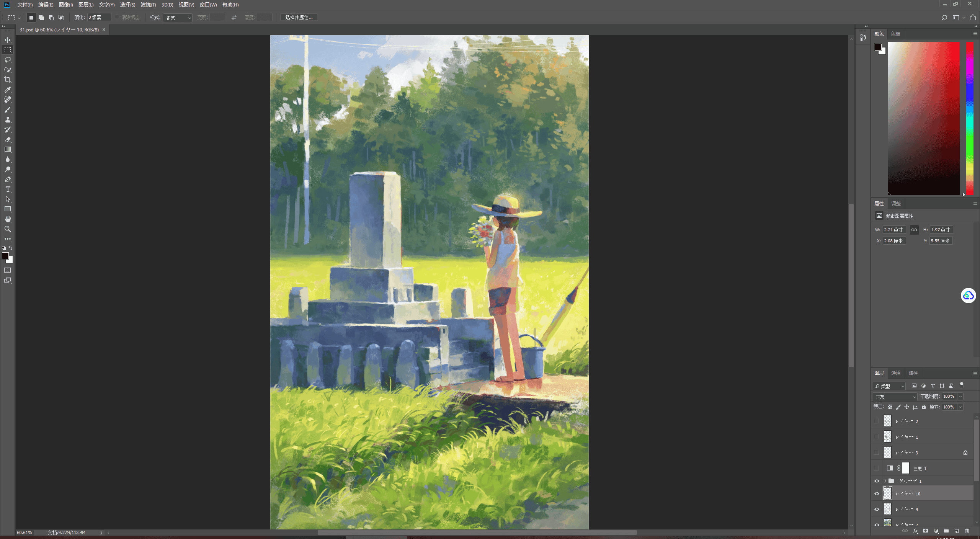Screen dimensions: 980x539
Task: Open the 样式 style dropdown
Action: (178, 18)
